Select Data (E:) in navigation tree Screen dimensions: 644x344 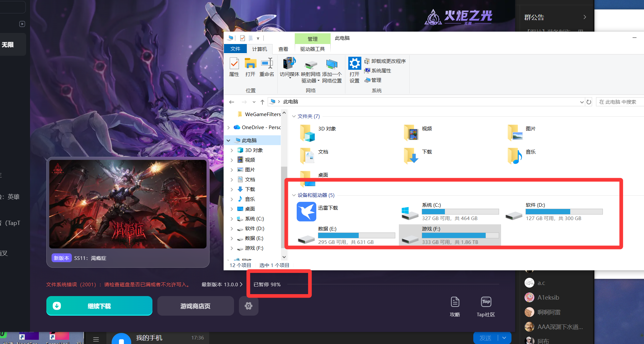coord(254,238)
